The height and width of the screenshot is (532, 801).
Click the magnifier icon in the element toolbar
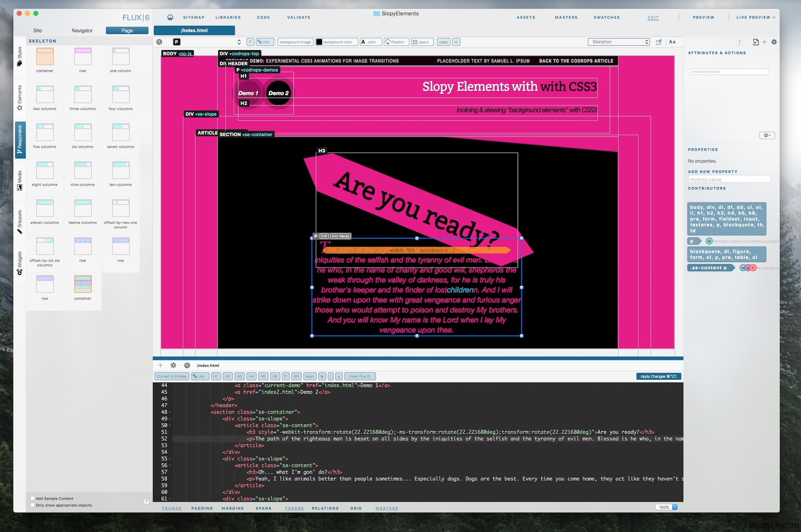tap(159, 42)
